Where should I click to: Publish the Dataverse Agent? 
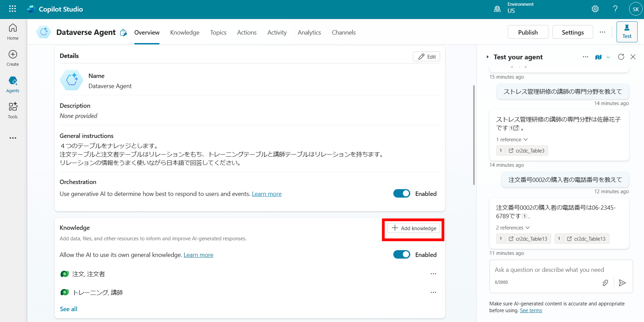click(528, 32)
